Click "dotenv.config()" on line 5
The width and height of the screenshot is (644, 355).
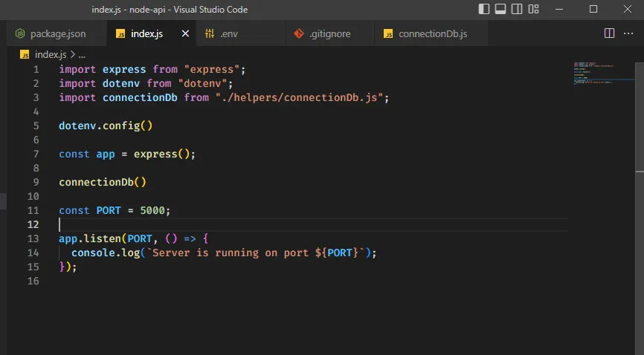[106, 126]
